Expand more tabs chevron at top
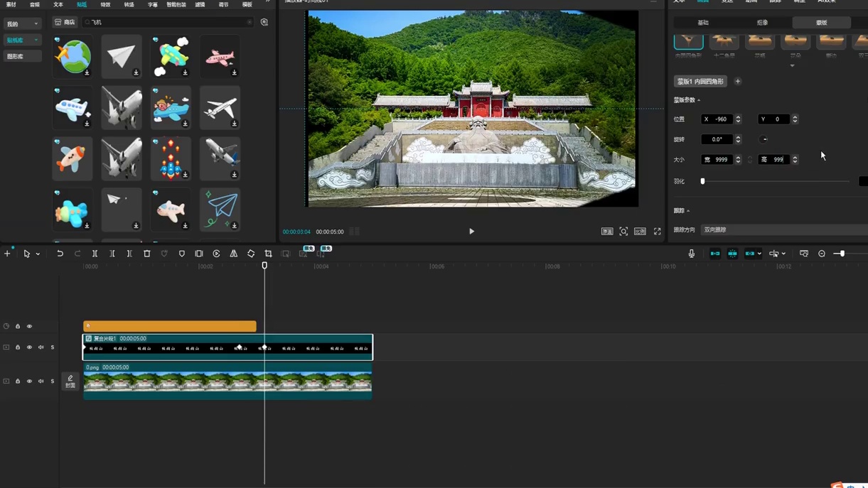Viewport: 868px width, 488px height. tap(267, 3)
